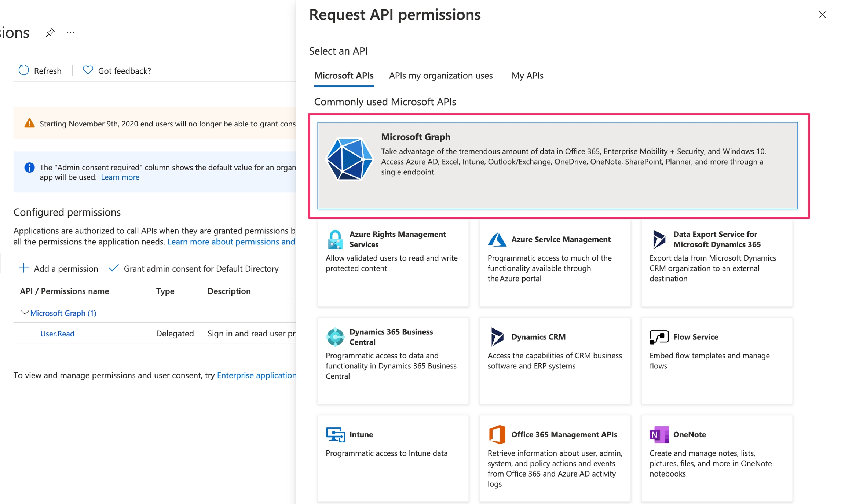Grant admin consent for Default Directory
Screen dimensions: 845x504
pos(194,268)
